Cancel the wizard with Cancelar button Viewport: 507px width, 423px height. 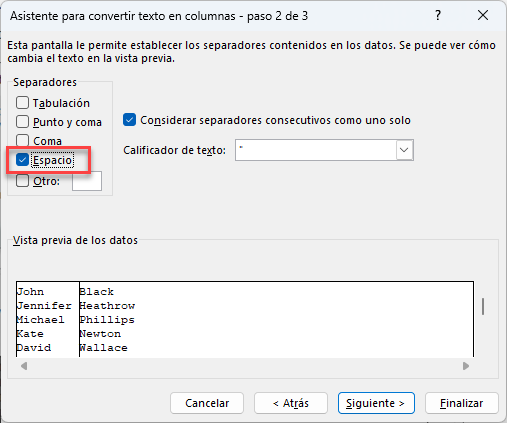207,403
